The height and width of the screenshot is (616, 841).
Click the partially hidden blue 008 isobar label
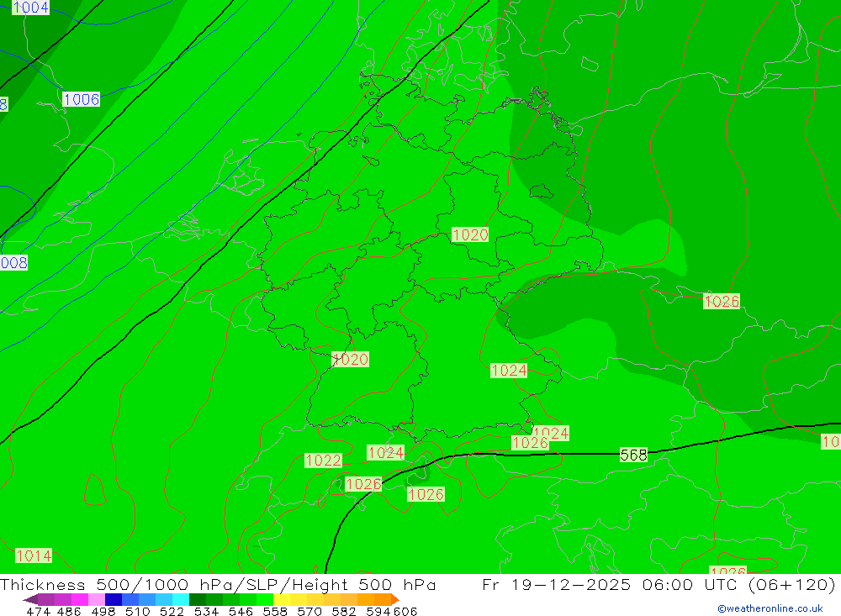(x=14, y=263)
